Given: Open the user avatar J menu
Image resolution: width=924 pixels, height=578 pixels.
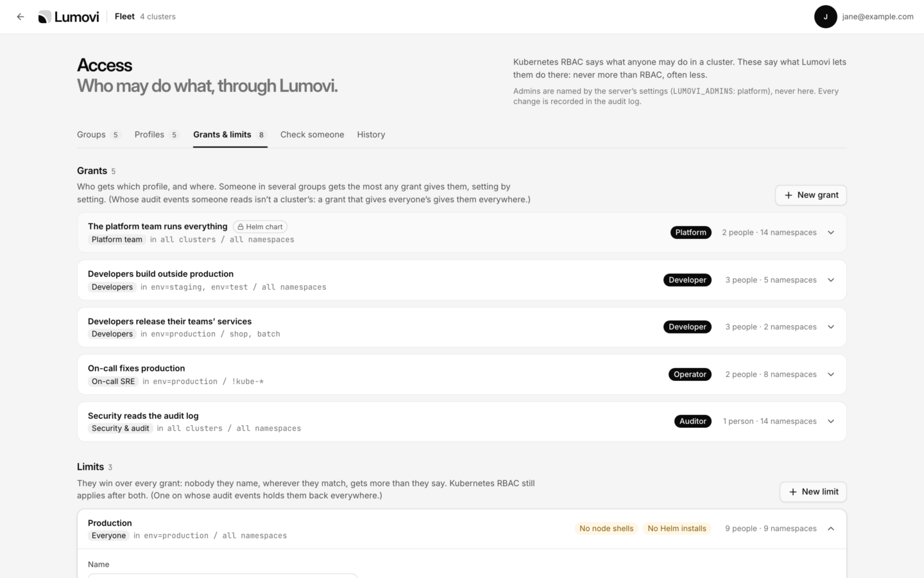Looking at the screenshot, I should [x=825, y=17].
